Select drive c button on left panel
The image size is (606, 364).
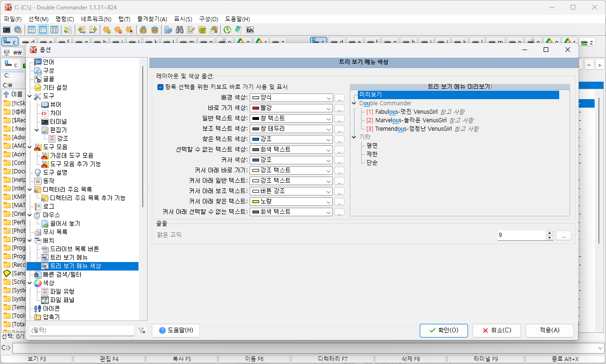click(10, 42)
